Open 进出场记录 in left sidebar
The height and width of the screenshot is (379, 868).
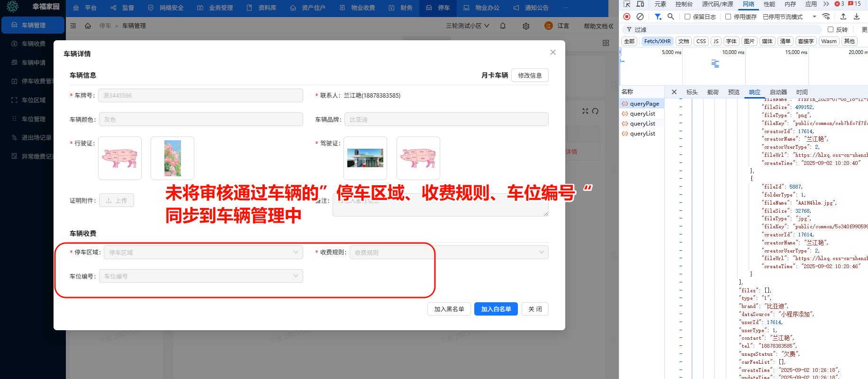(x=33, y=137)
